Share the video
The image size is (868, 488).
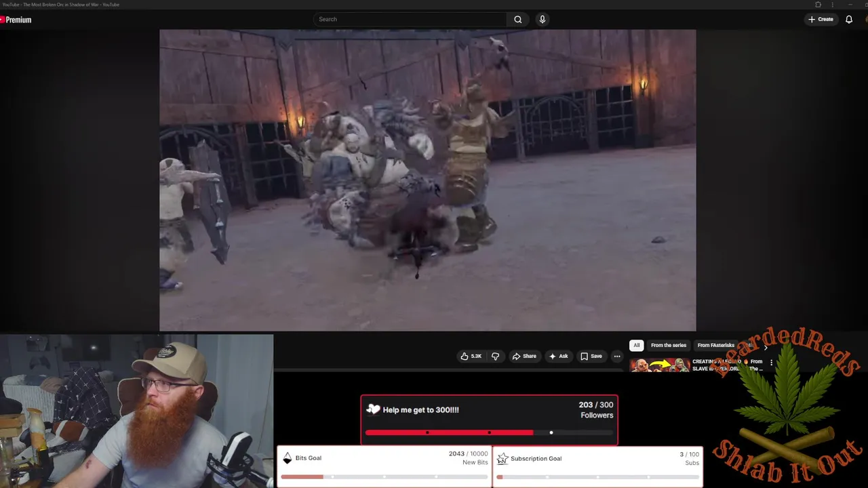click(x=524, y=356)
